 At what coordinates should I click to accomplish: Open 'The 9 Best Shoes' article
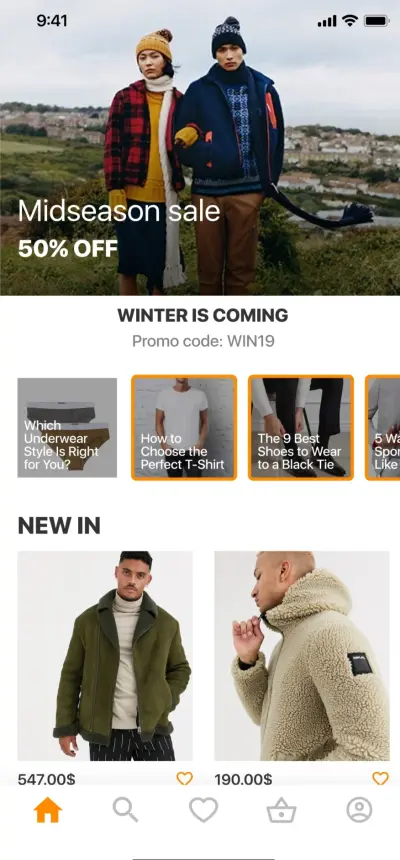coord(301,428)
